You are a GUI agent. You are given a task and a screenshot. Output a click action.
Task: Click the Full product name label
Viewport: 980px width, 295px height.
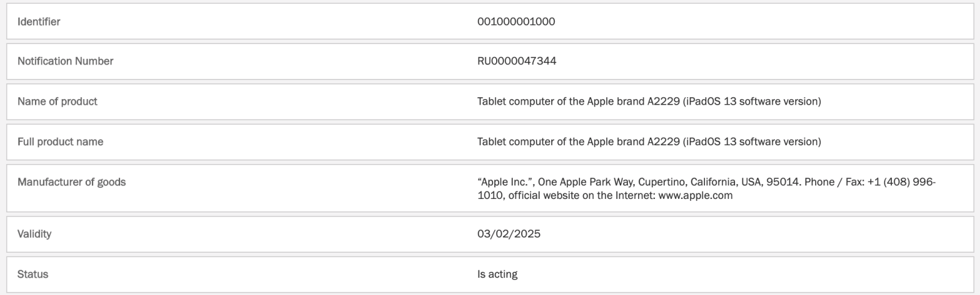60,142
